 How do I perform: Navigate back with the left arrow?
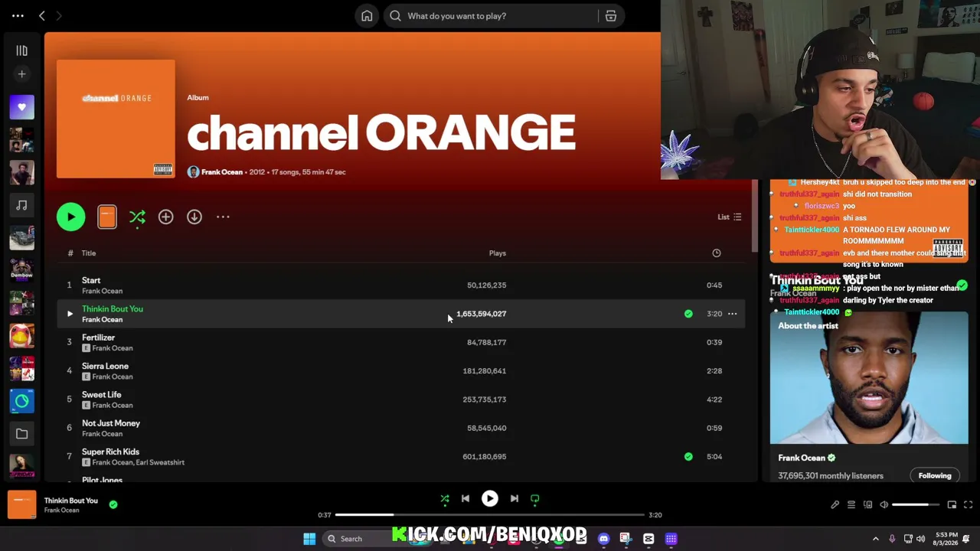click(x=42, y=16)
